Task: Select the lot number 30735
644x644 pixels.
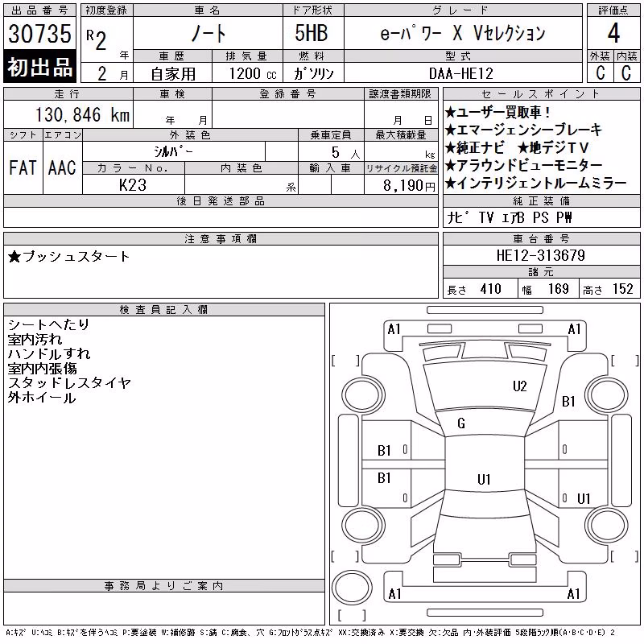Action: (x=39, y=34)
